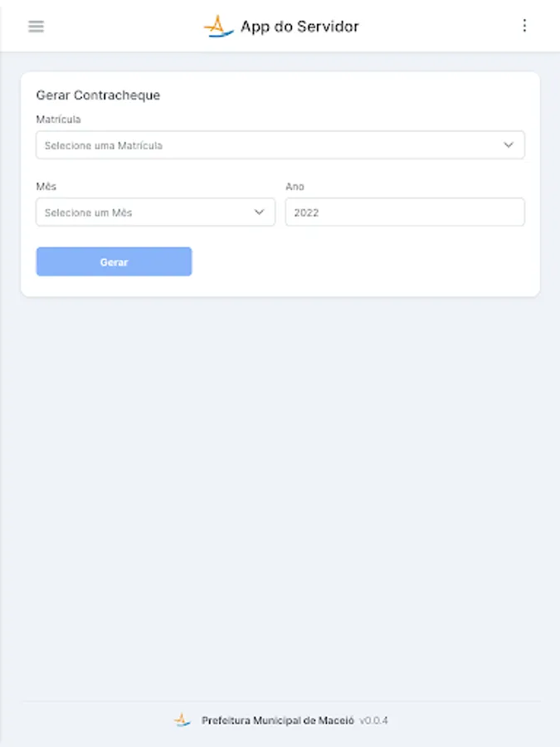
Task: Click the "App do Servidor" title text
Action: click(x=299, y=27)
